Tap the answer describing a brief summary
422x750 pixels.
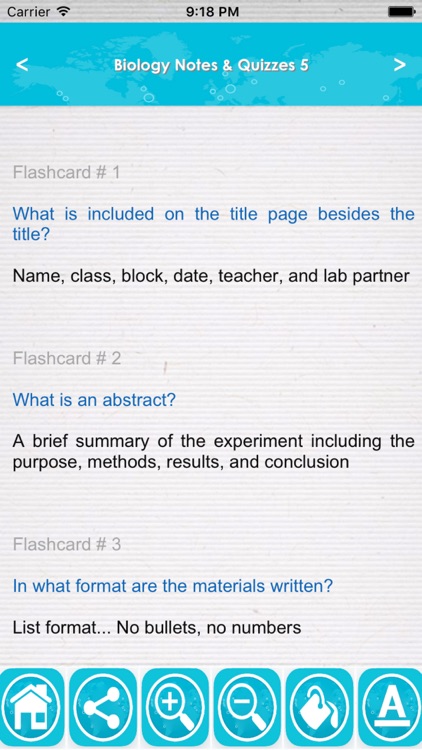click(x=213, y=452)
